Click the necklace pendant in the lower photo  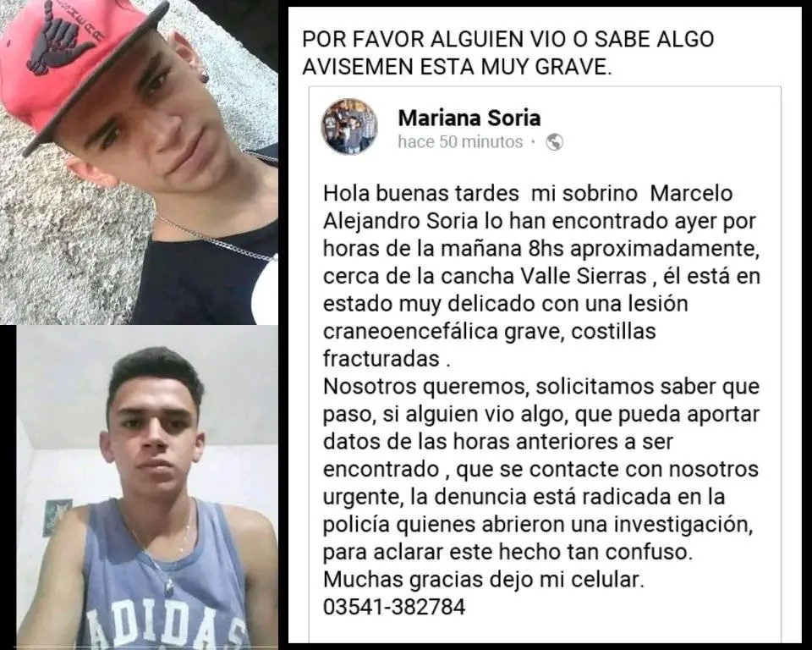point(169,587)
